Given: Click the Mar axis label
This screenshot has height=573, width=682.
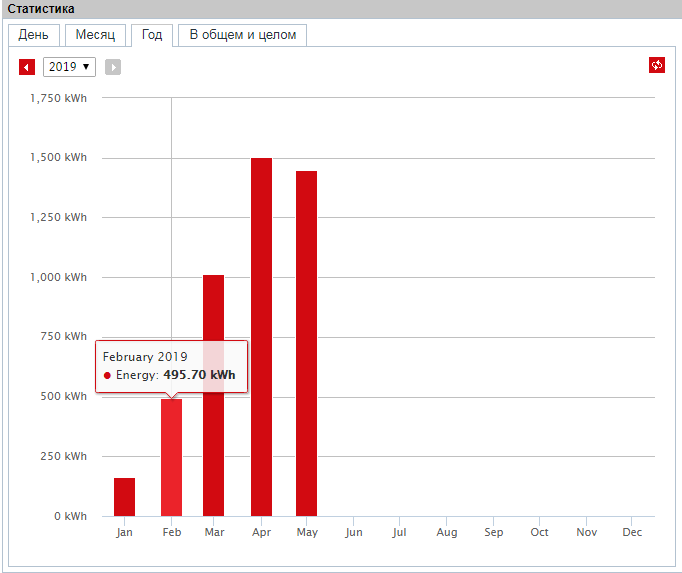Looking at the screenshot, I should (214, 532).
